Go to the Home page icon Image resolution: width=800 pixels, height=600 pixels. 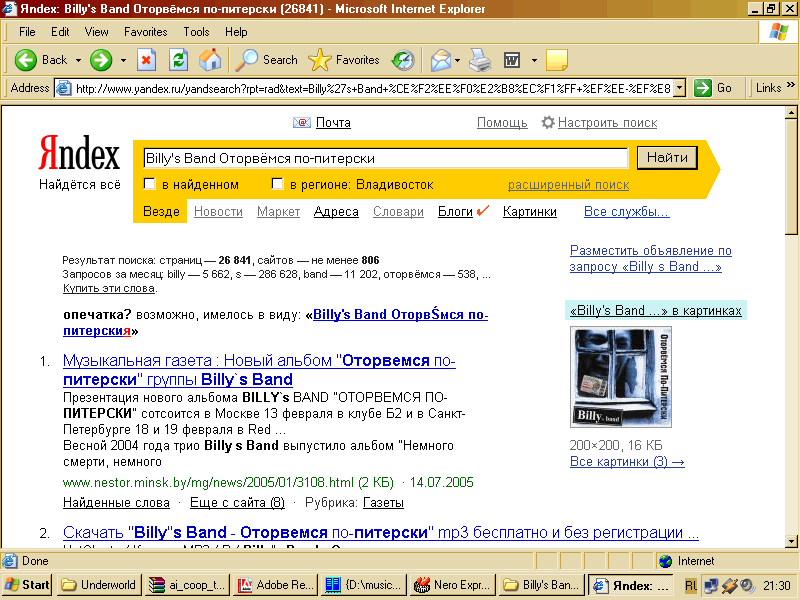210,60
